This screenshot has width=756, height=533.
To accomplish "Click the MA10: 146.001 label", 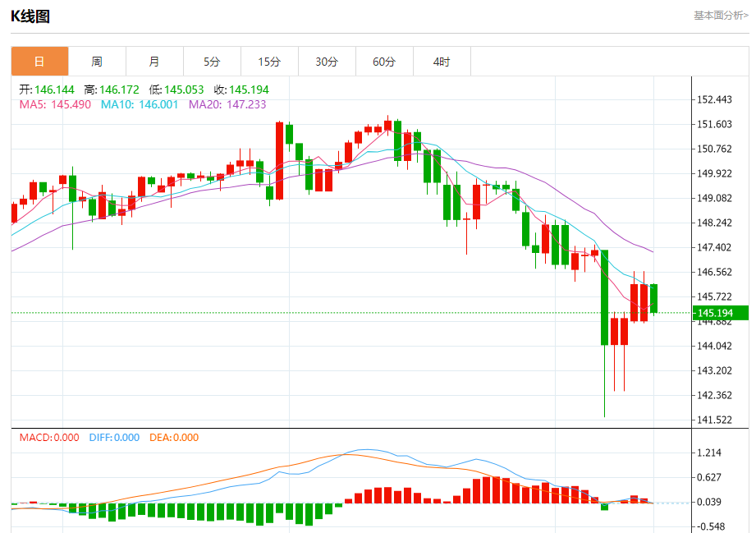I will [140, 104].
